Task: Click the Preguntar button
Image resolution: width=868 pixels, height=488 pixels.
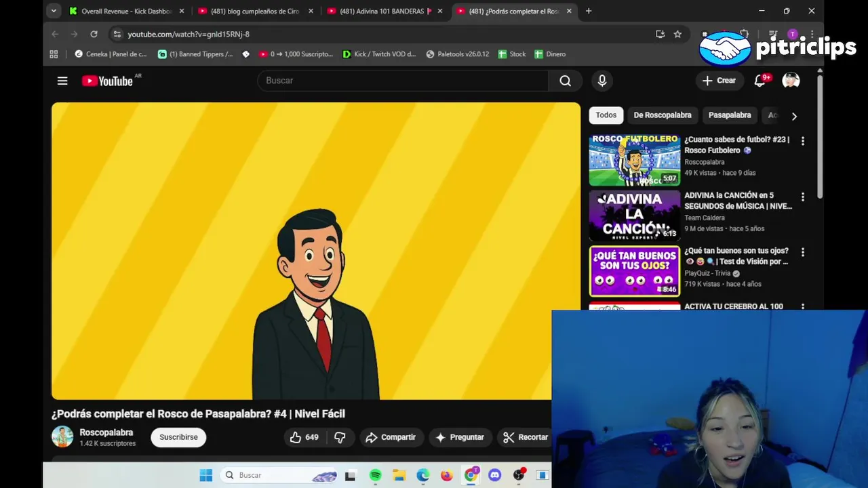Action: point(460,437)
